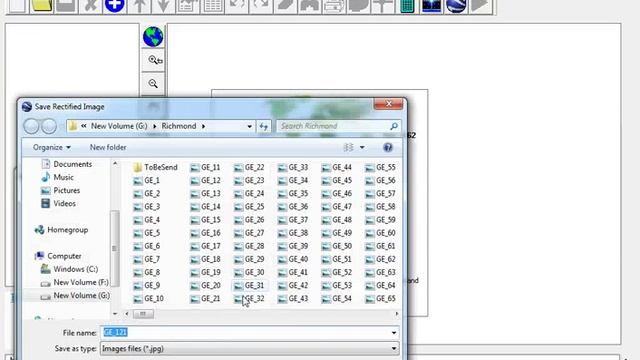The width and height of the screenshot is (640, 360).
Task: Select the file GE_62
Action: [380, 259]
